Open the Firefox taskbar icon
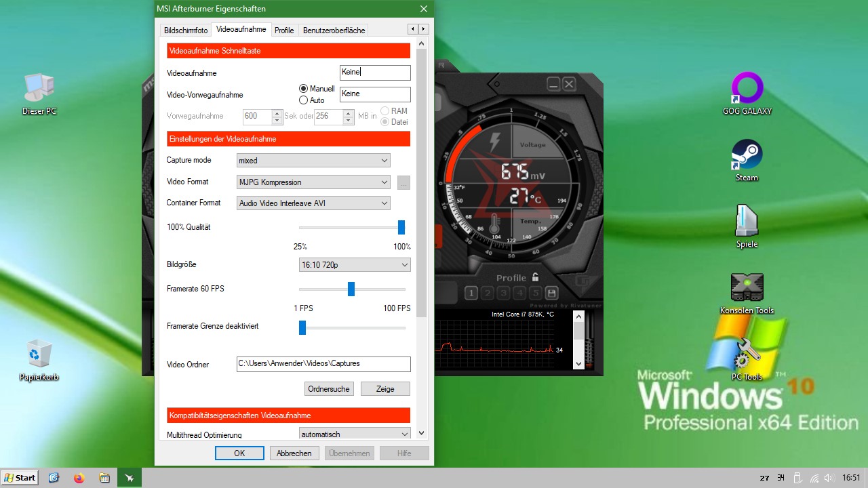 (x=79, y=478)
